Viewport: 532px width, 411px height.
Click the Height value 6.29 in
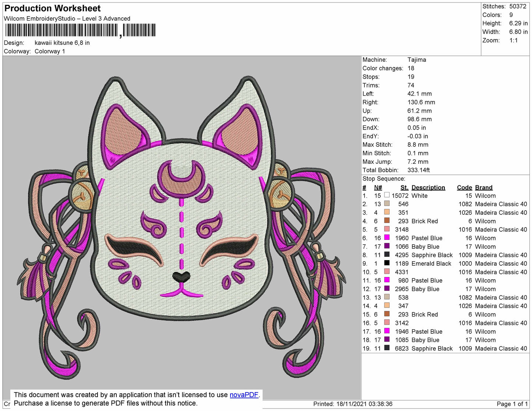click(x=518, y=23)
